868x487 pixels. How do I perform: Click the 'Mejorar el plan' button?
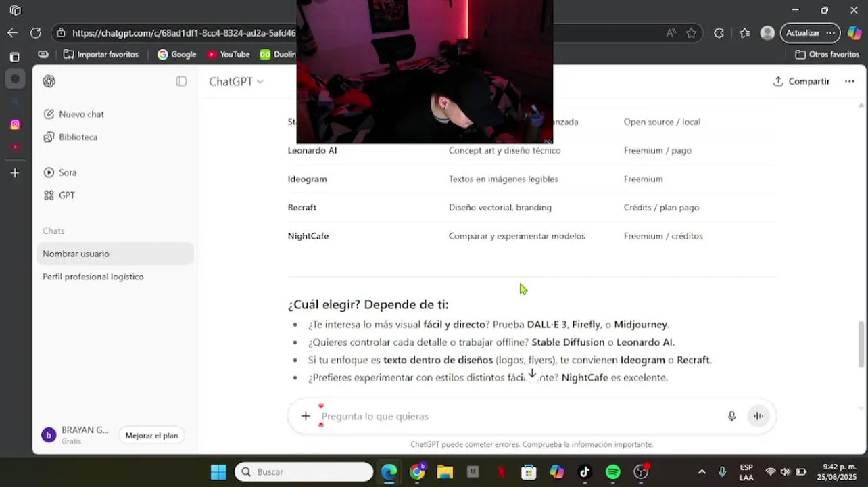click(x=151, y=436)
